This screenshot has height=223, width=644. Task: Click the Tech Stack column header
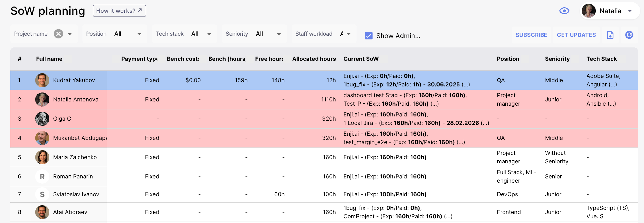(x=601, y=59)
